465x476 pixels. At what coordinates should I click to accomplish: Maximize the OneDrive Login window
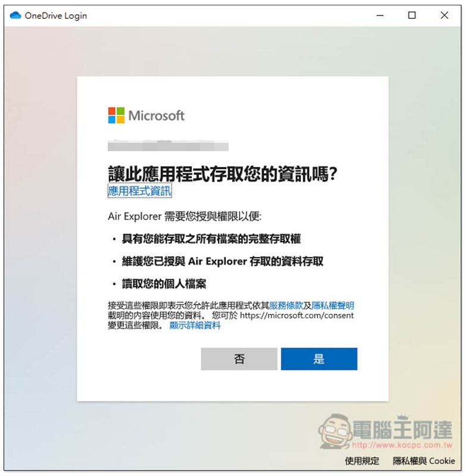(x=412, y=15)
